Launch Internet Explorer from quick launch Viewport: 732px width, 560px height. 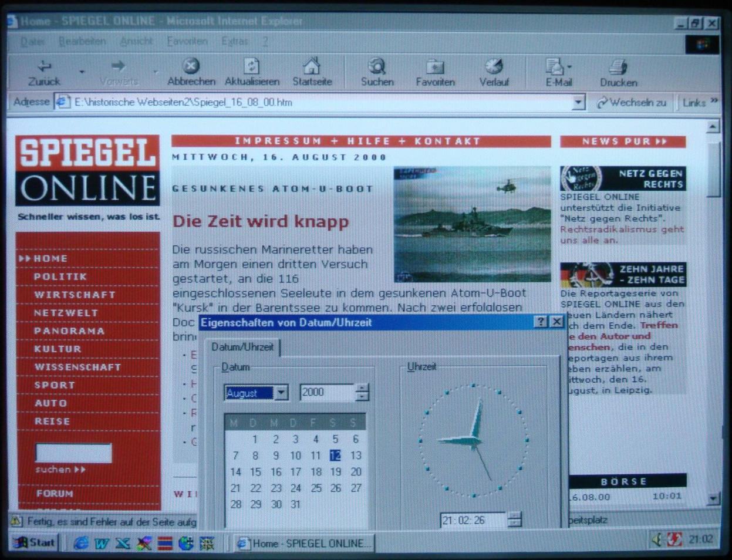click(82, 543)
